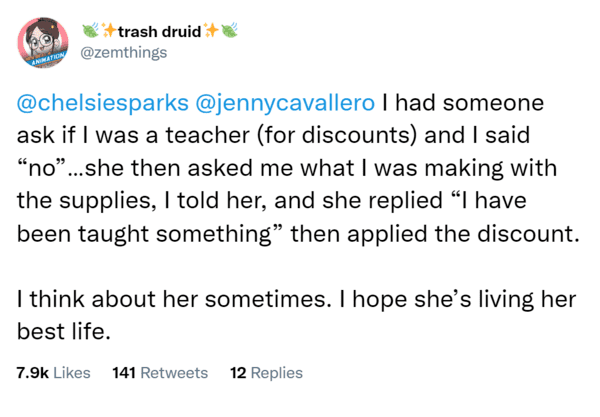Click the 'I think about her sometimes' line
This screenshot has height=417, width=600.
click(x=297, y=299)
